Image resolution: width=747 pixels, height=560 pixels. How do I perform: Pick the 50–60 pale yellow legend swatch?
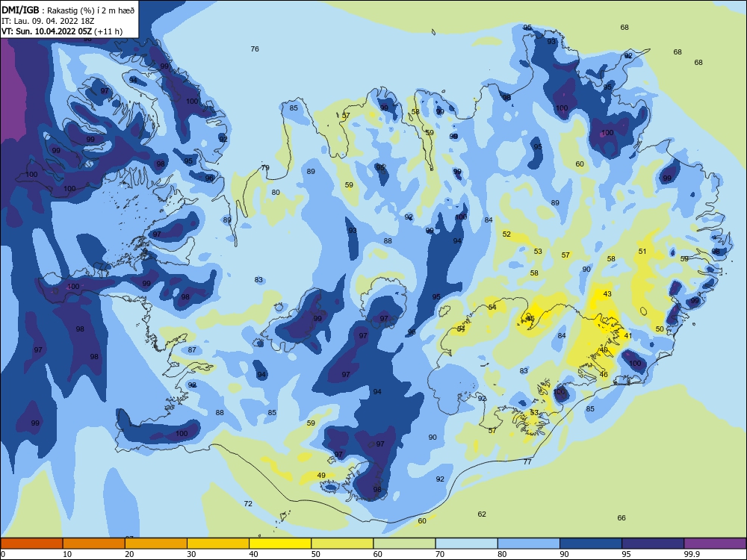tap(342, 544)
